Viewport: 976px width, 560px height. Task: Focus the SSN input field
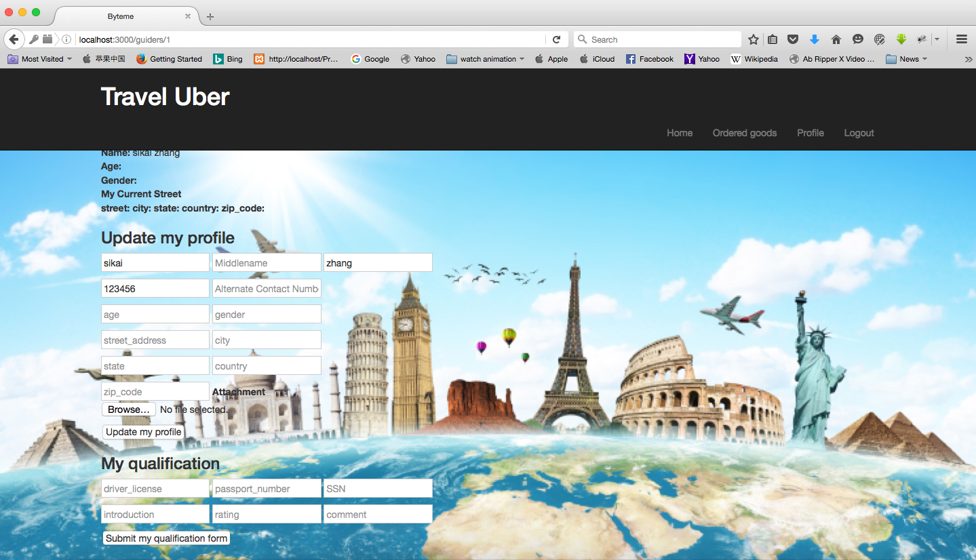coord(378,488)
